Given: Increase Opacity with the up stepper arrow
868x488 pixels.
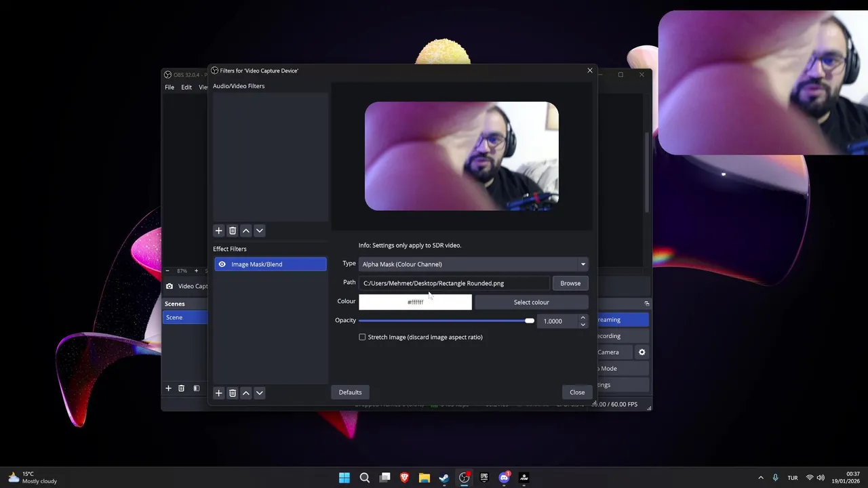Looking at the screenshot, I should [x=583, y=318].
